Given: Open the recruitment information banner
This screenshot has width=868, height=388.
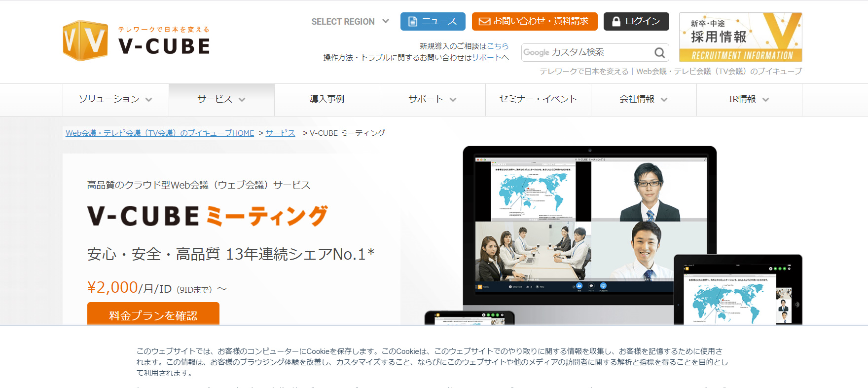Looking at the screenshot, I should point(740,38).
